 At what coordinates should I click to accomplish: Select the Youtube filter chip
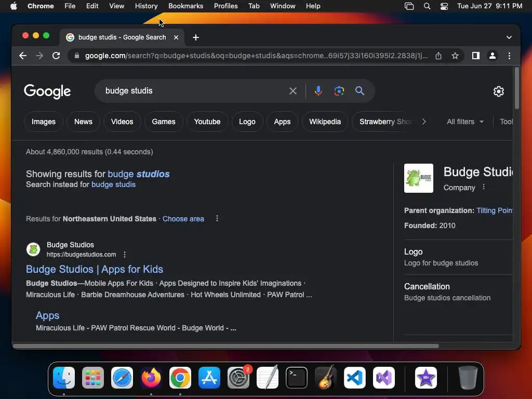[207, 122]
